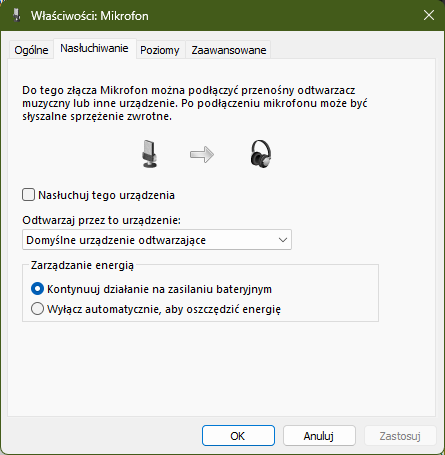Enable the Nasłuchuj tego urządzenia checkbox

(x=28, y=195)
